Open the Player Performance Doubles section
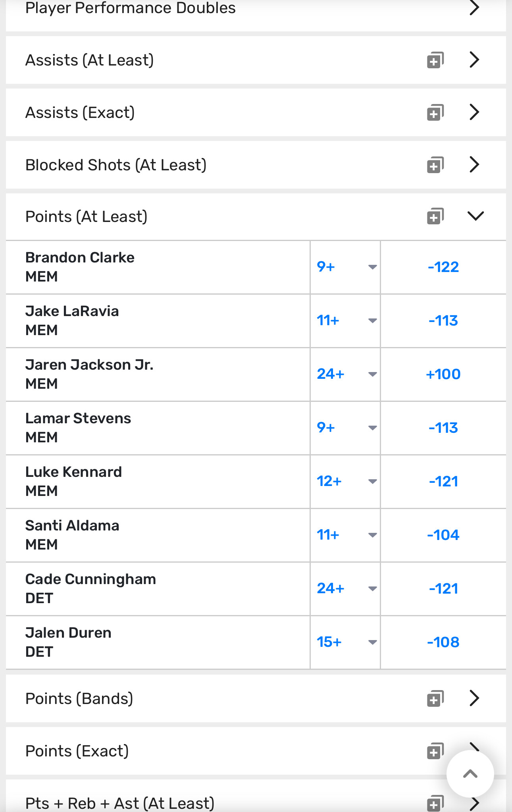Screen dimensions: 512x812 coord(474,8)
